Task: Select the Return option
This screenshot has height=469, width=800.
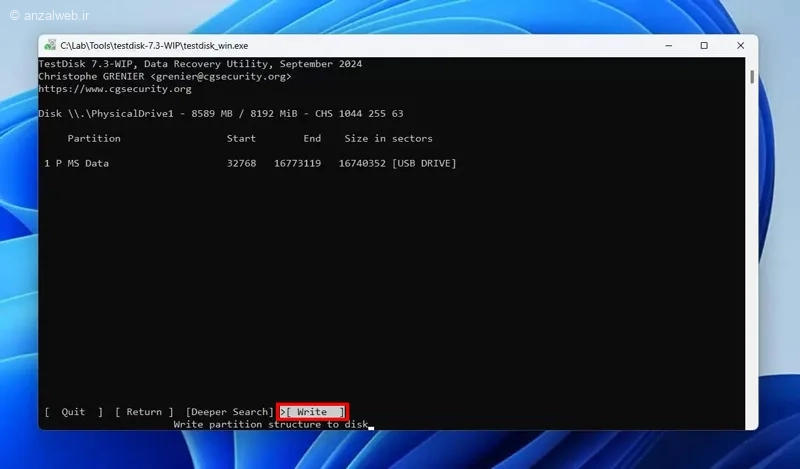Action: pos(144,412)
